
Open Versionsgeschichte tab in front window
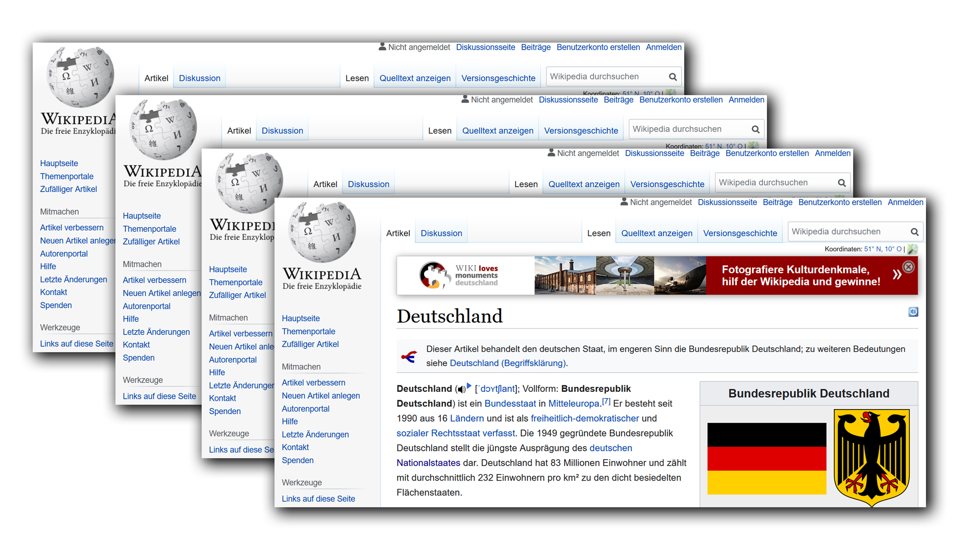740,233
